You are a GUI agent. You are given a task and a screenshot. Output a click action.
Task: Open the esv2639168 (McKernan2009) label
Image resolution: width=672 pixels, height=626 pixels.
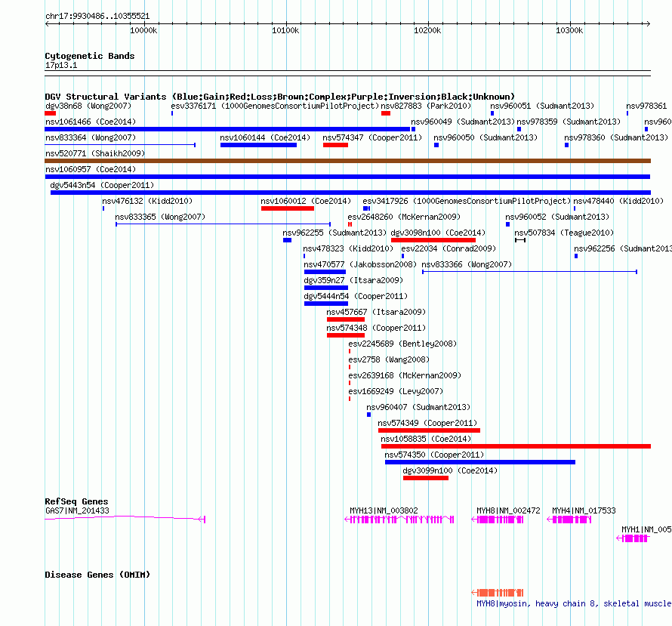[x=405, y=375]
